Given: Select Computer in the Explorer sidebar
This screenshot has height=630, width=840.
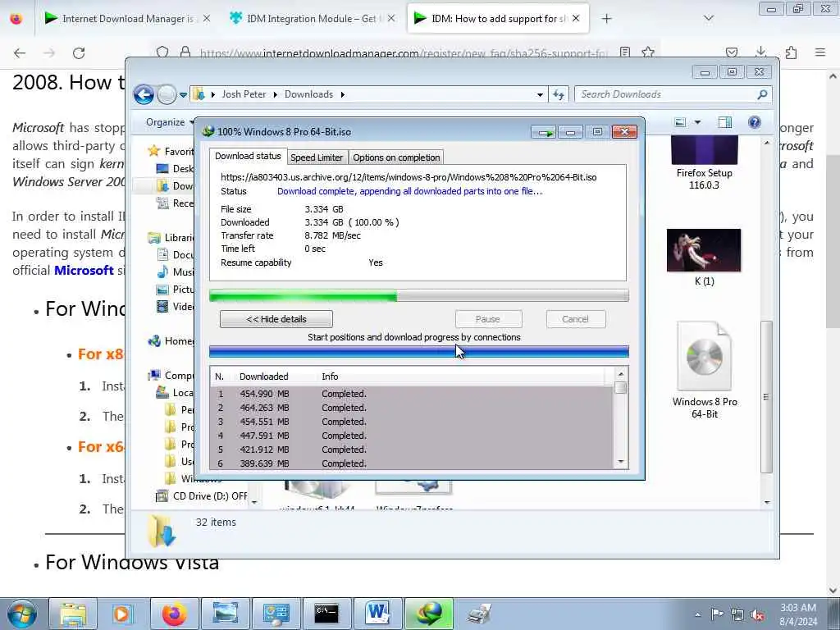Looking at the screenshot, I should click(x=171, y=376).
